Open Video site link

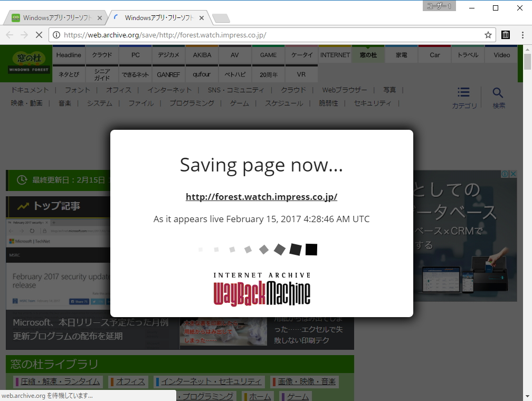(501, 55)
